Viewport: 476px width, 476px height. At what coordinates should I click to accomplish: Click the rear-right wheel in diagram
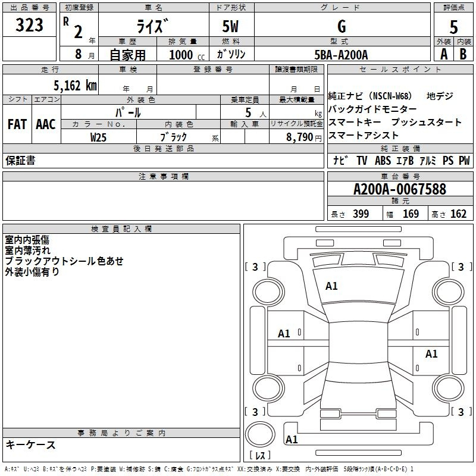448,388
